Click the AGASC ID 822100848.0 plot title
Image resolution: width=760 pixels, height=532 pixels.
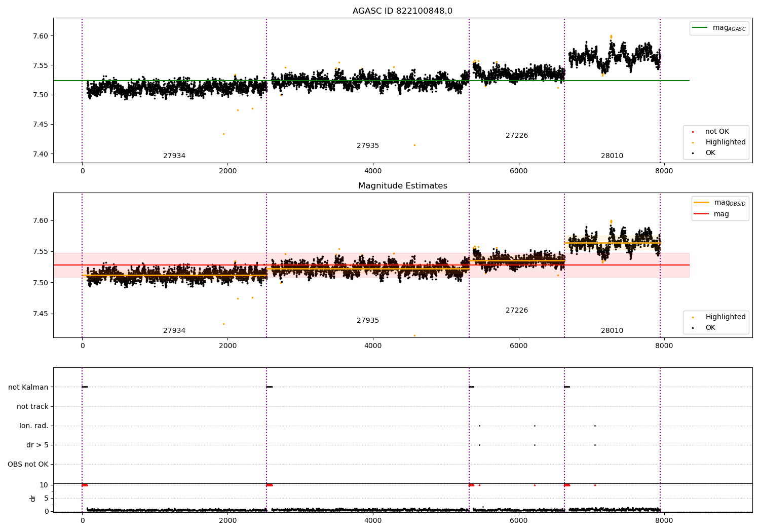click(x=402, y=11)
